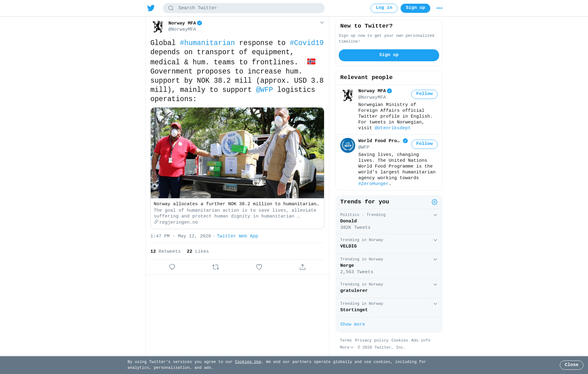The height and width of the screenshot is (374, 588).
Task: Open Trends settings gear icon
Action: pyautogui.click(x=435, y=202)
